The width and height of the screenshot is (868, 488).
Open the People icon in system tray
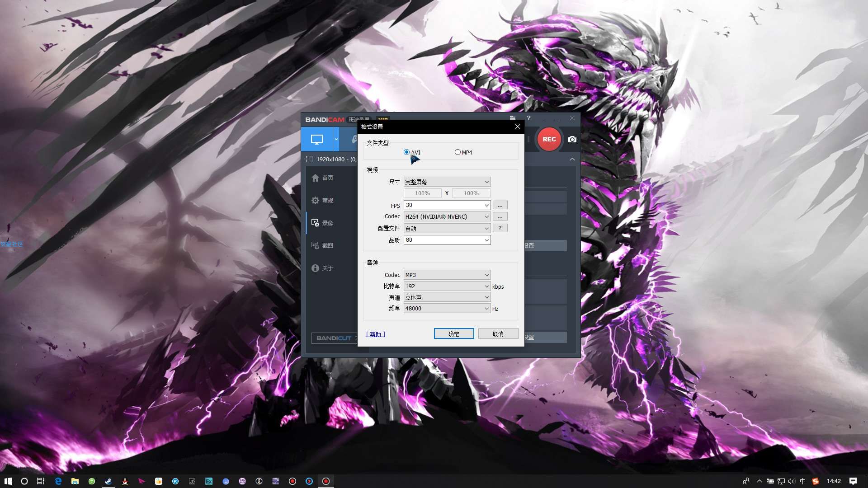click(746, 481)
